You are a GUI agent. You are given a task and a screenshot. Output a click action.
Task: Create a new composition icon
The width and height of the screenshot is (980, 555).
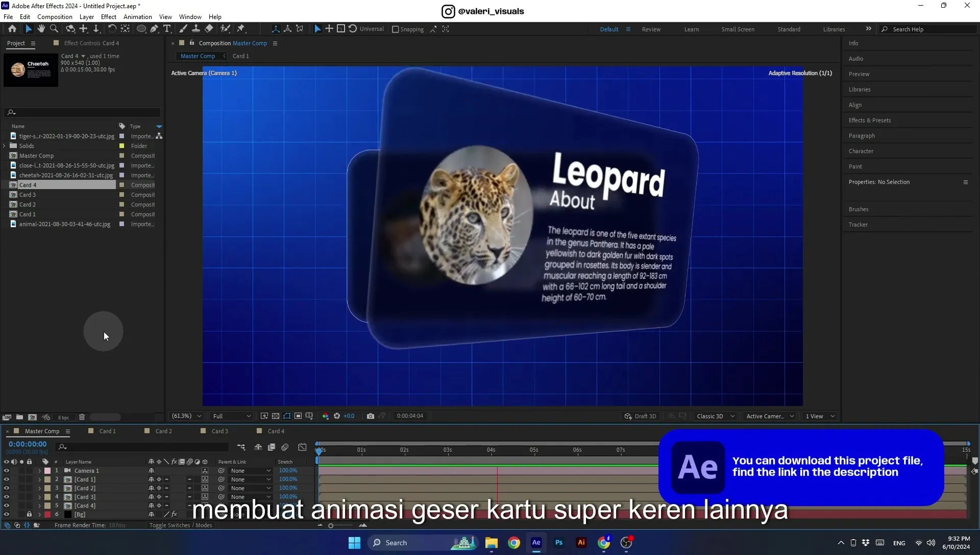click(x=33, y=417)
